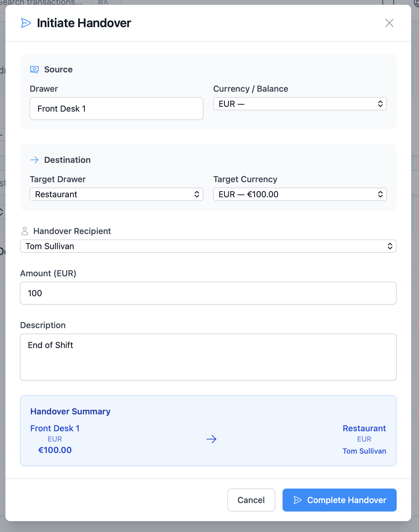
Task: Click the paper plane icon beside Initiate Handover
Action: 26,23
